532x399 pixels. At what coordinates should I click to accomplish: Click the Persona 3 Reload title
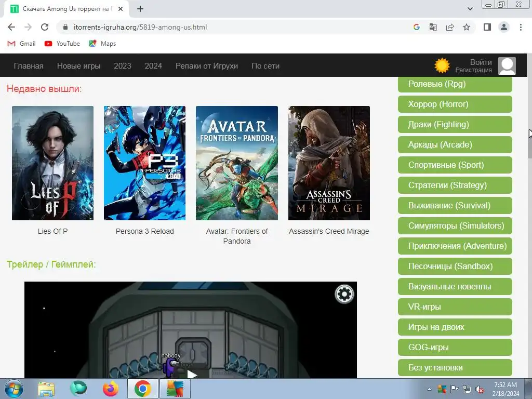(144, 231)
